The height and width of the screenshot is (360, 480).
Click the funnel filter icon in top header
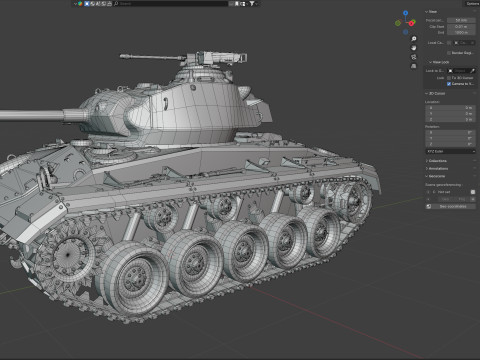252,4
